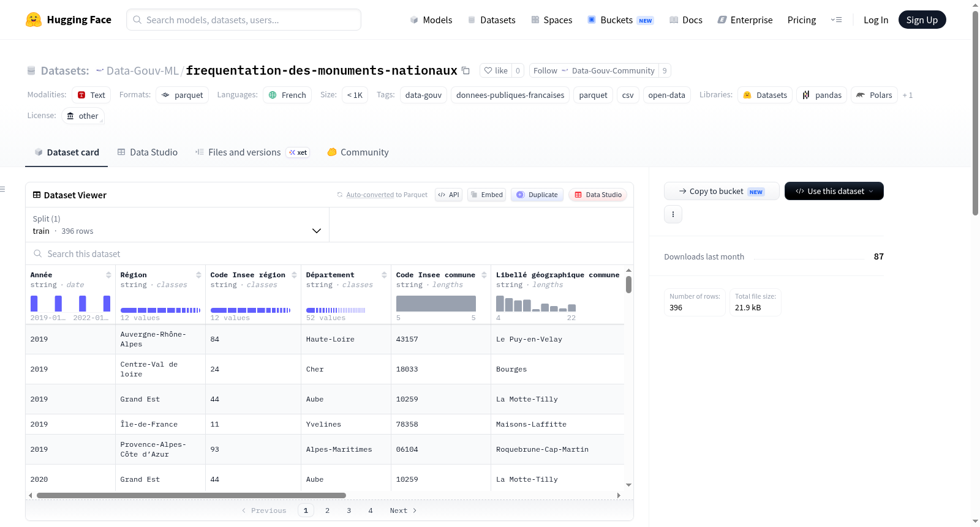Click Copy to bucket button

point(722,191)
